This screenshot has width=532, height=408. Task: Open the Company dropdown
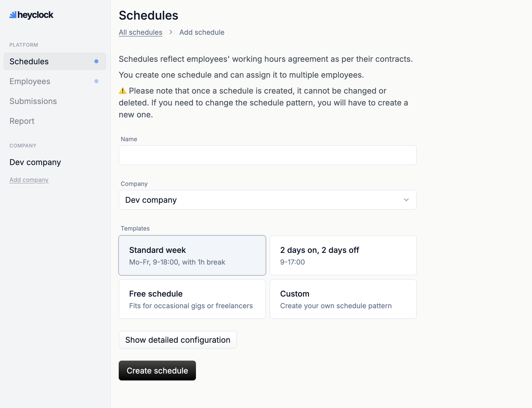tap(267, 200)
